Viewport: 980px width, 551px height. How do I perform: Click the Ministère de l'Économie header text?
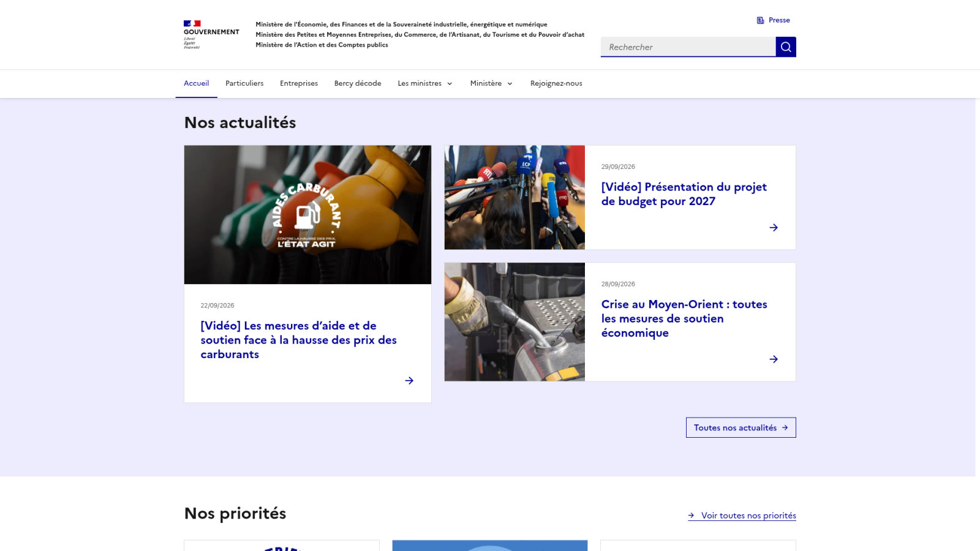(401, 24)
